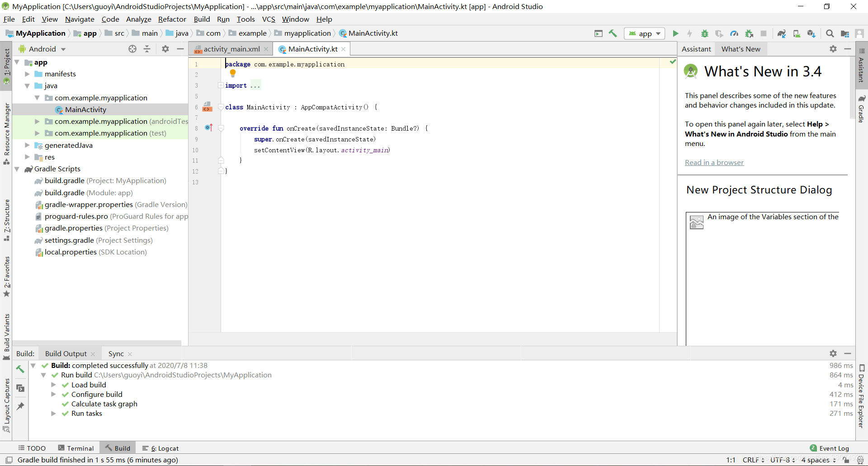Screen dimensions: 868x466
Task: Switch to the Sync tab in Build panel
Action: (x=116, y=353)
